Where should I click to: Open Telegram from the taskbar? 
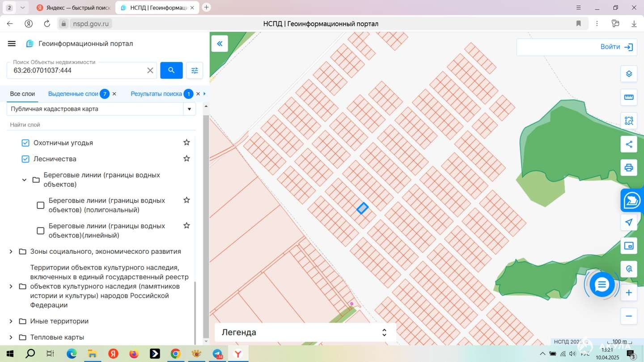[217, 354]
